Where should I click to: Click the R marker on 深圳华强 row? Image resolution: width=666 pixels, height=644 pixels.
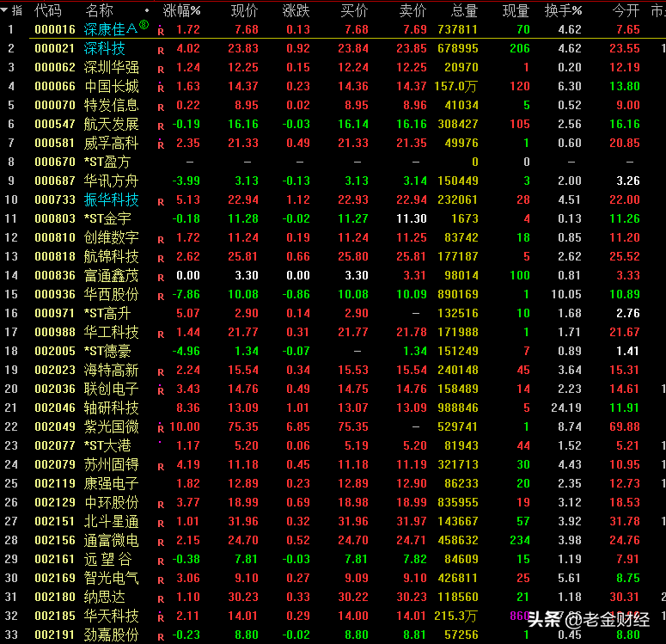[161, 70]
